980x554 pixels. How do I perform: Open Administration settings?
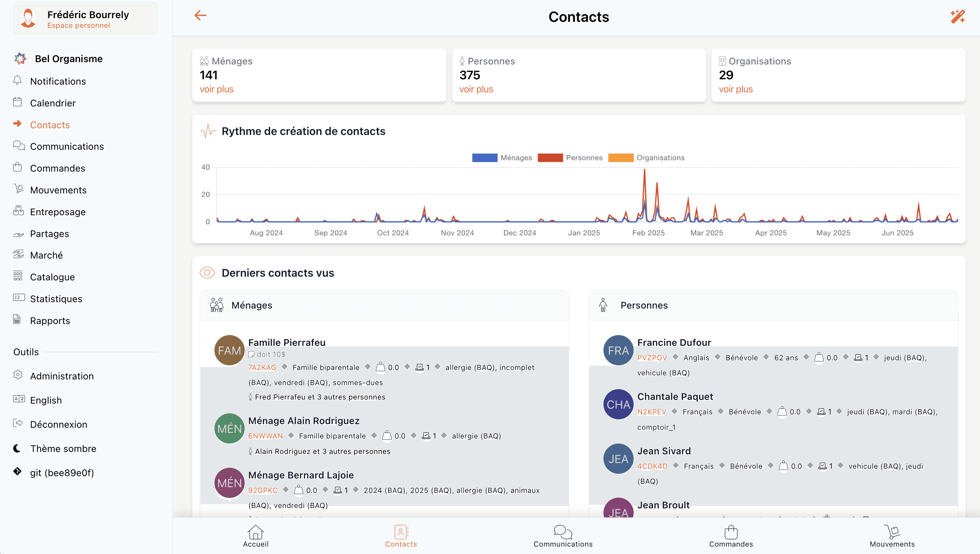(62, 376)
